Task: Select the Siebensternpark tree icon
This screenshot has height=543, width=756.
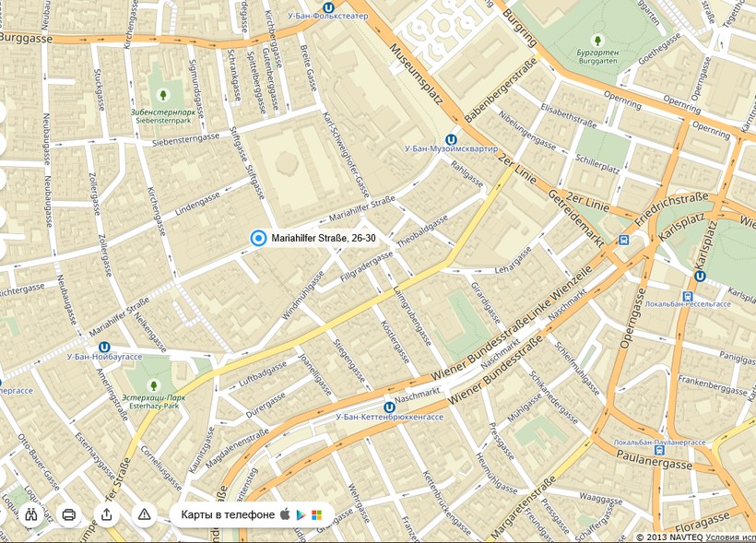Action: (x=163, y=94)
